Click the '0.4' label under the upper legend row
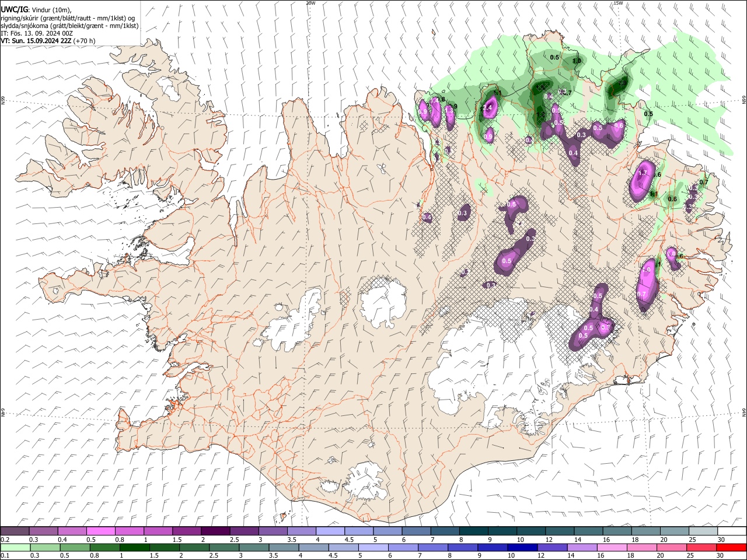The image size is (747, 560). click(x=62, y=540)
